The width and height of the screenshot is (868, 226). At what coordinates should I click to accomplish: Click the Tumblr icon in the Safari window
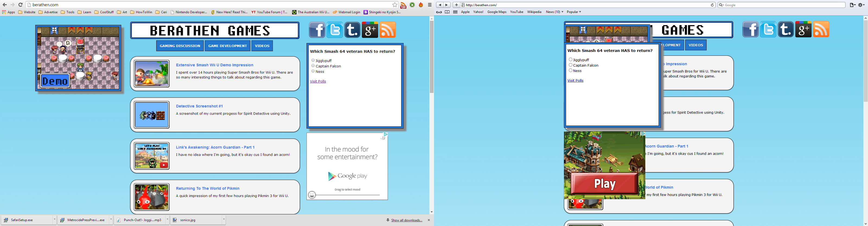coord(786,29)
